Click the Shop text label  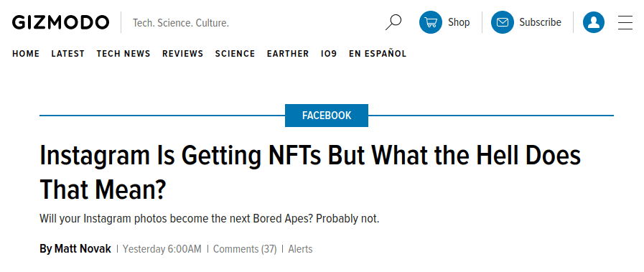459,22
